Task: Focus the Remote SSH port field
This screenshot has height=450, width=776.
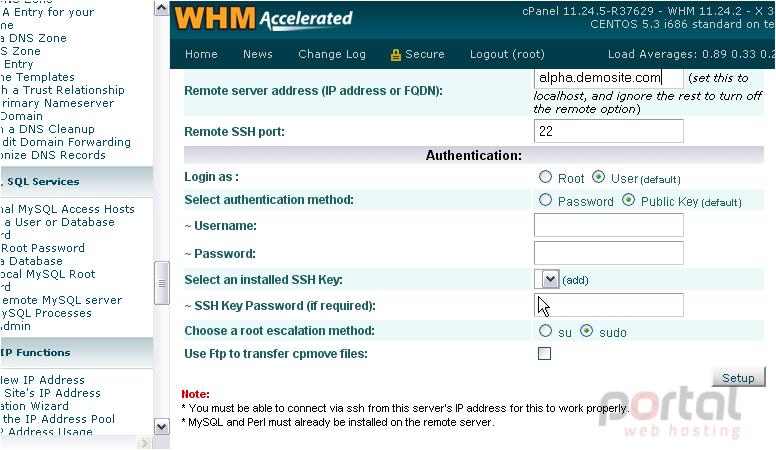Action: (609, 131)
